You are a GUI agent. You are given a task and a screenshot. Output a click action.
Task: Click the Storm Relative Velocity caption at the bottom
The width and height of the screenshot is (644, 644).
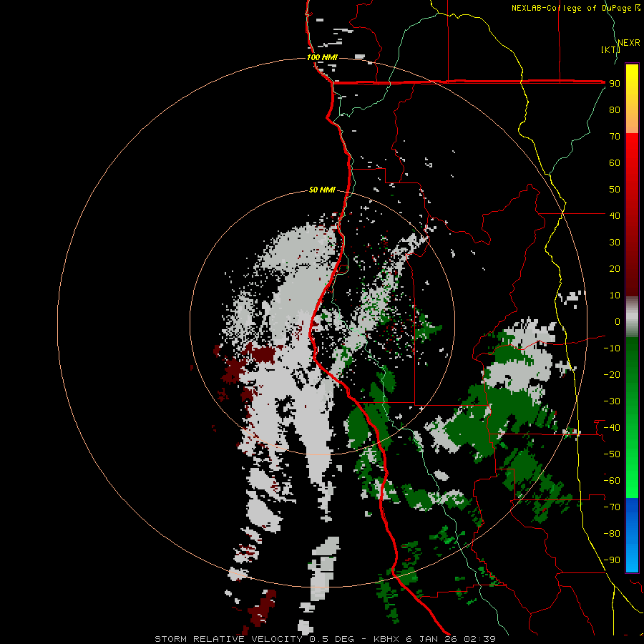click(x=325, y=639)
